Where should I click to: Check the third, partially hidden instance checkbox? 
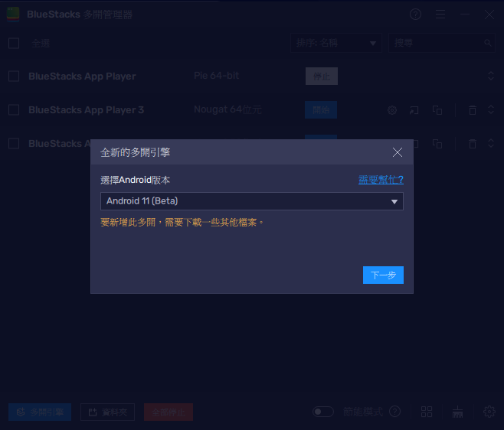(x=14, y=144)
